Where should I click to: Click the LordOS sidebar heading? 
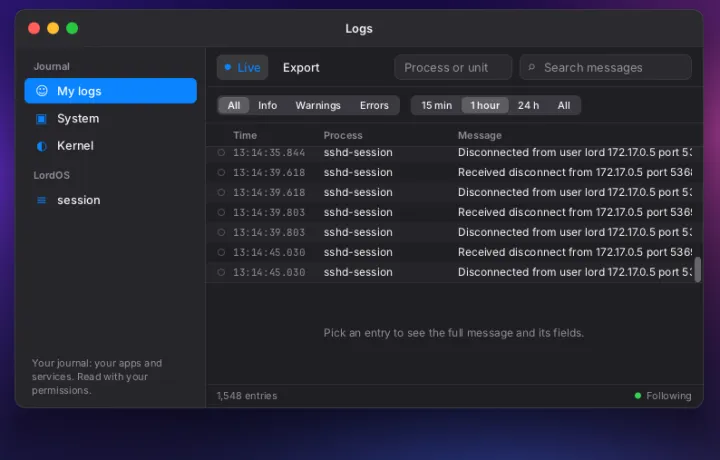point(51,175)
